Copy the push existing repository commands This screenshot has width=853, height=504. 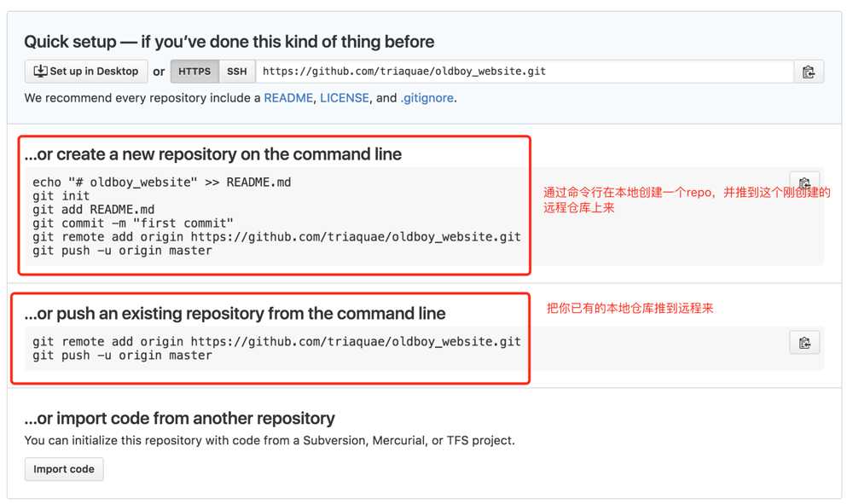click(804, 343)
